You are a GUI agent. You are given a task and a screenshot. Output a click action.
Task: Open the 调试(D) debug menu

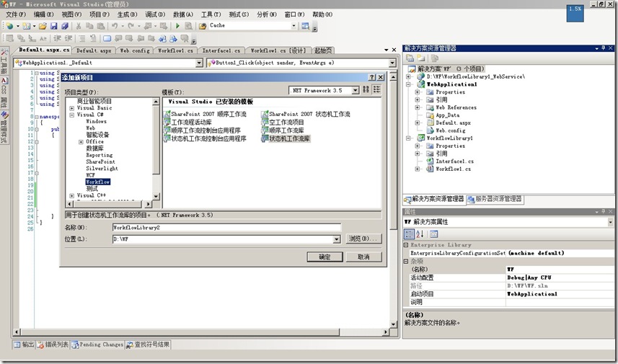(x=155, y=14)
